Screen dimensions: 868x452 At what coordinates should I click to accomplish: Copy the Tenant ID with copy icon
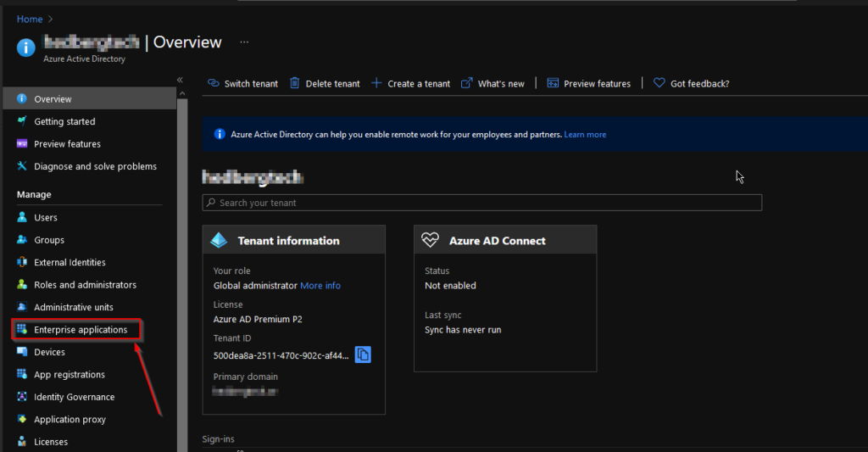363,354
